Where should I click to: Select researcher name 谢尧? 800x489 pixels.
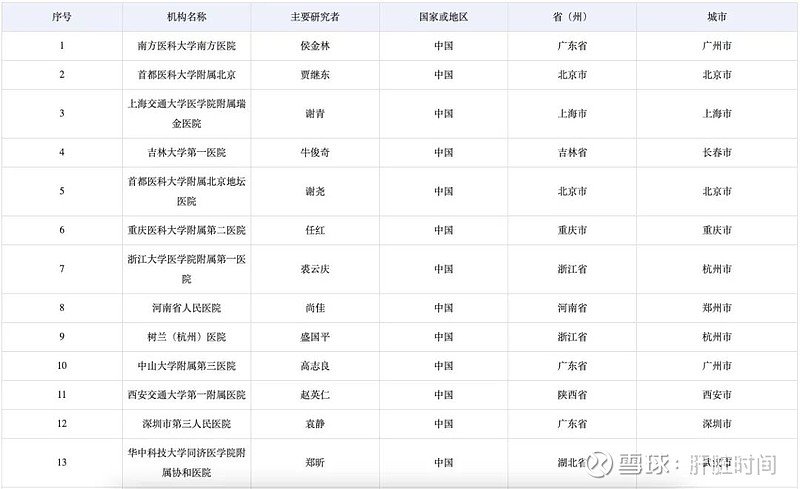pos(315,191)
